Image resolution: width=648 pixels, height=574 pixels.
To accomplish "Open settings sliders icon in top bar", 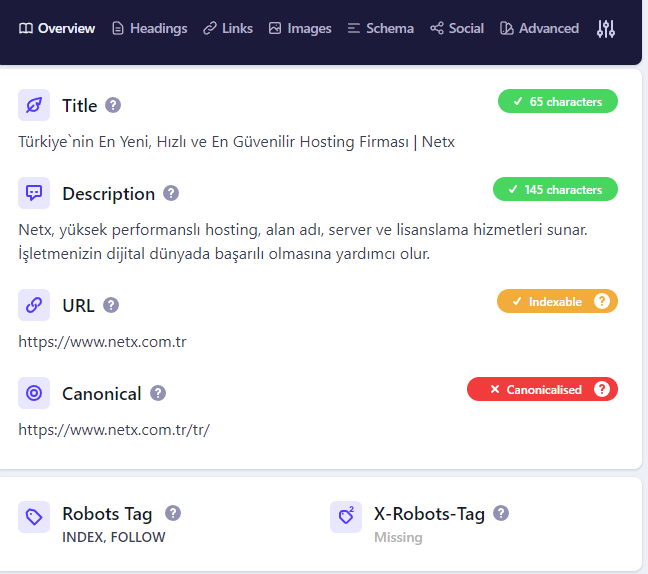I will pyautogui.click(x=606, y=29).
